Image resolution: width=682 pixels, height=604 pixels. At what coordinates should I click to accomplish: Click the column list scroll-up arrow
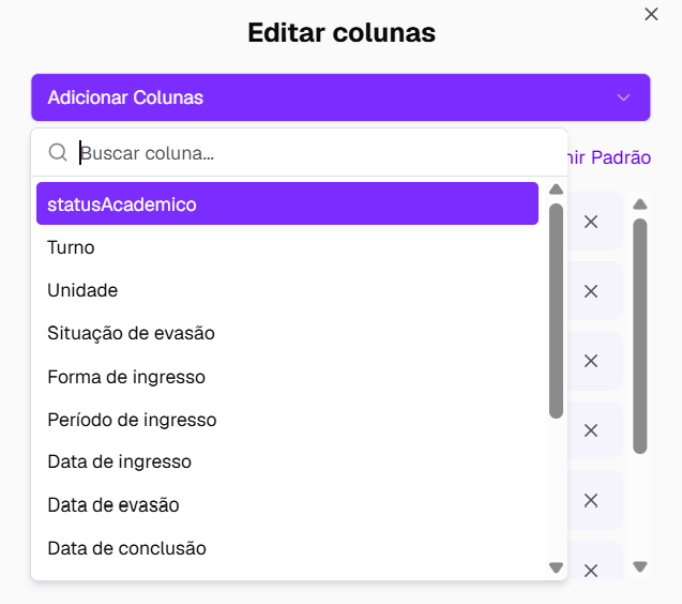point(640,204)
